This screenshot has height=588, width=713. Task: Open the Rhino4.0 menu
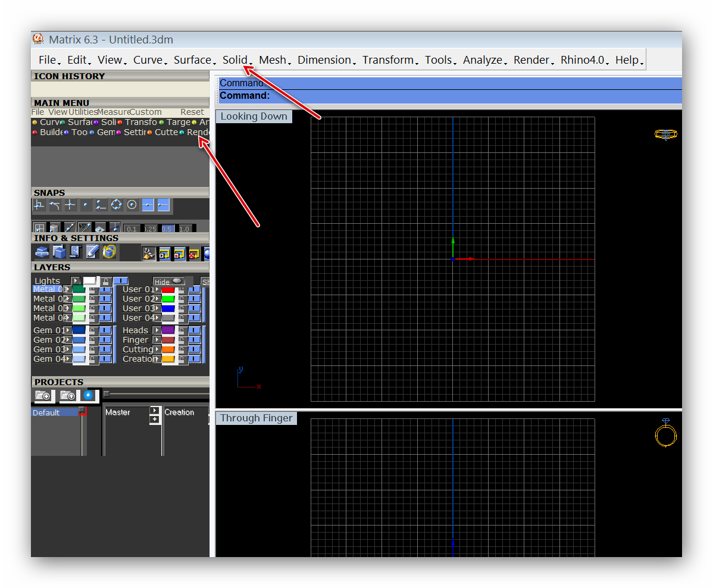pyautogui.click(x=585, y=60)
